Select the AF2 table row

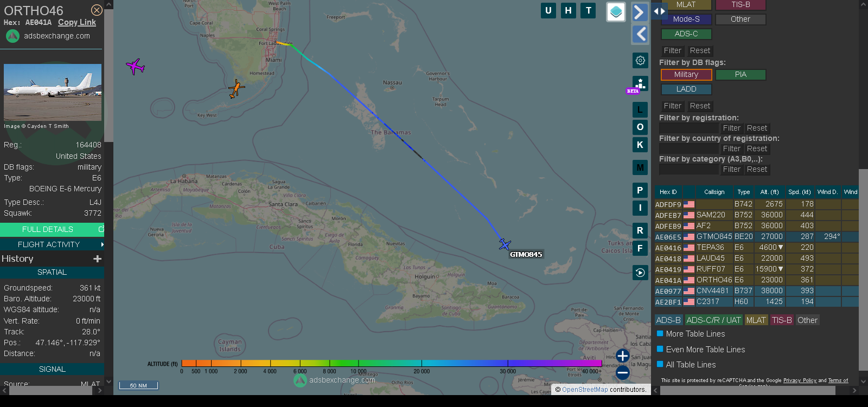point(756,225)
